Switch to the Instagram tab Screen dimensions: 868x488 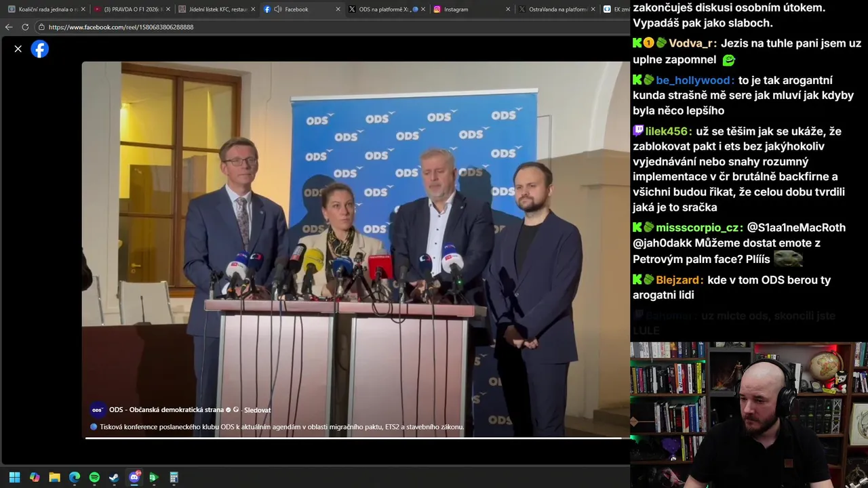tap(471, 9)
